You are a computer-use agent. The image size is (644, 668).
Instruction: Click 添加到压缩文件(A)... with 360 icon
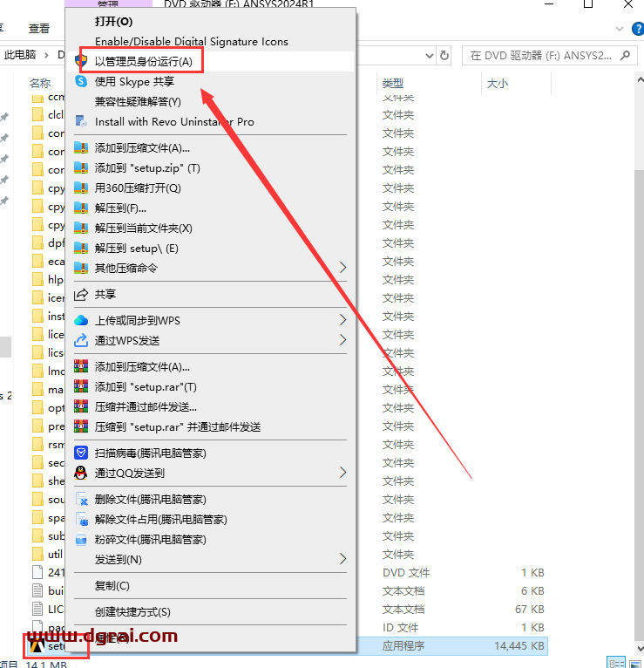[142, 148]
